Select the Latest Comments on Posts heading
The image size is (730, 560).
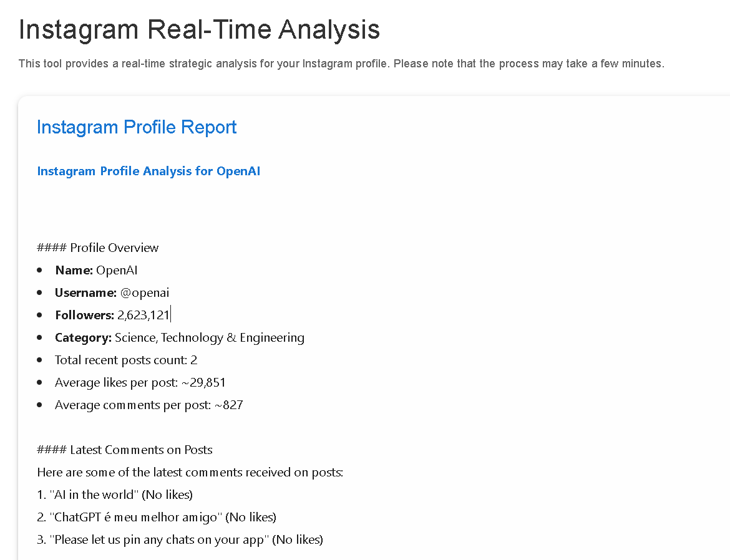(x=125, y=450)
